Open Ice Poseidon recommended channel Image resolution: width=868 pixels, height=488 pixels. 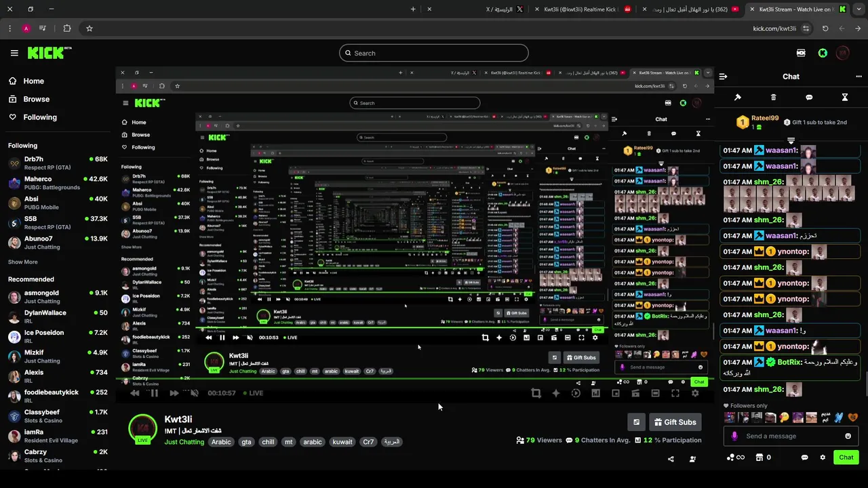click(58, 336)
